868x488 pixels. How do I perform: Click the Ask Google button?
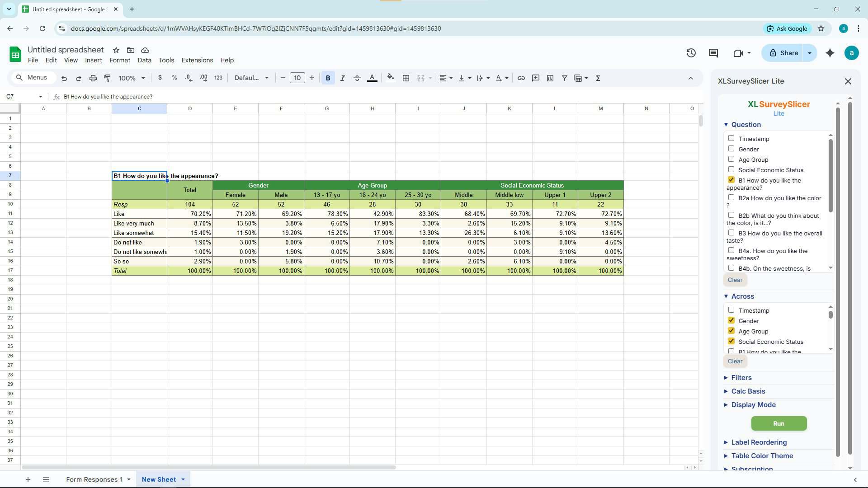click(787, 28)
